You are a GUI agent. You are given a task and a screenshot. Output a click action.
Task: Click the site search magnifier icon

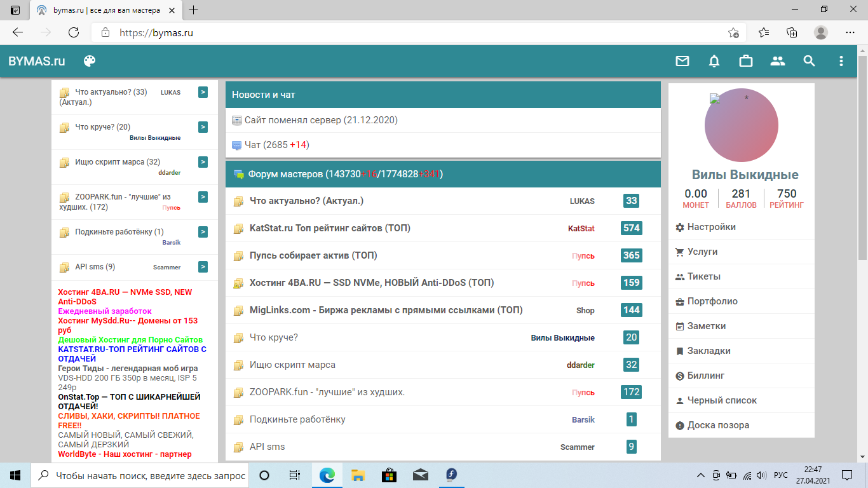(x=809, y=61)
